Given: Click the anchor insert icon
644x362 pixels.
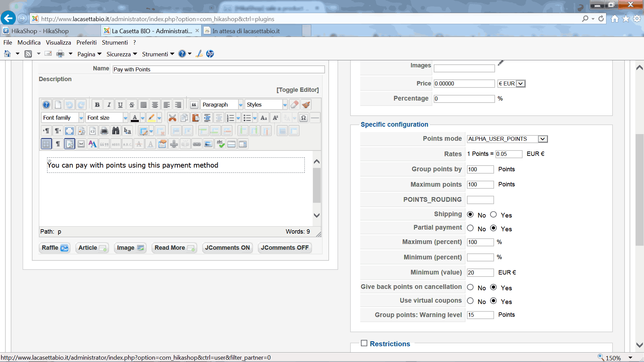Looking at the screenshot, I should click(174, 144).
